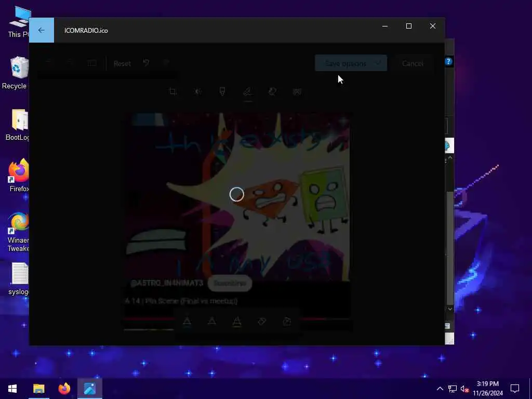
Task: Select the Markup pen tab
Action: tap(248, 91)
